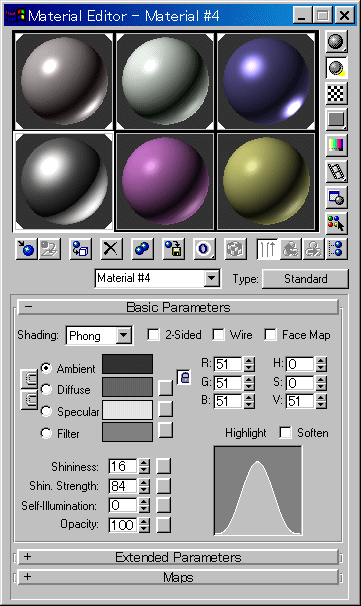Enable the Soften checkbox
This screenshot has width=361, height=606.
[x=285, y=432]
